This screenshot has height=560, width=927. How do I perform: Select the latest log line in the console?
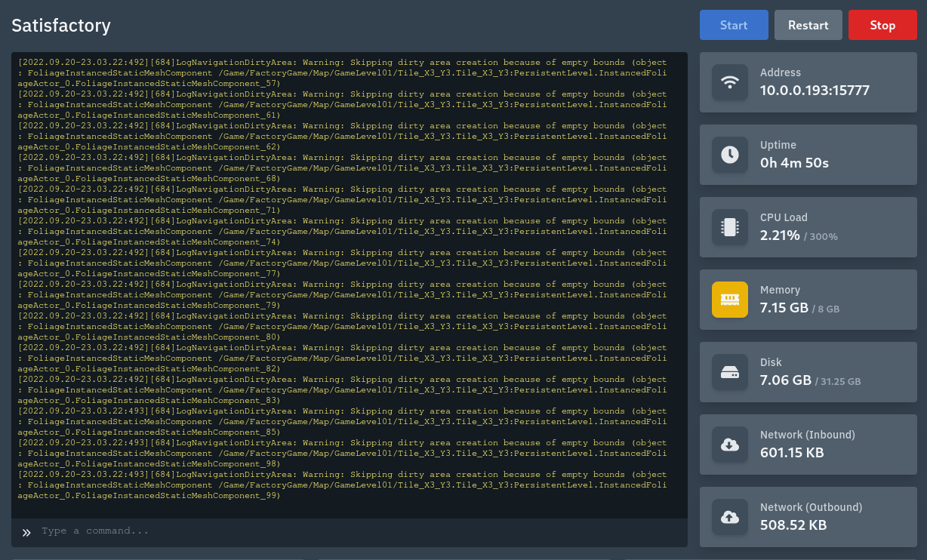pos(340,485)
